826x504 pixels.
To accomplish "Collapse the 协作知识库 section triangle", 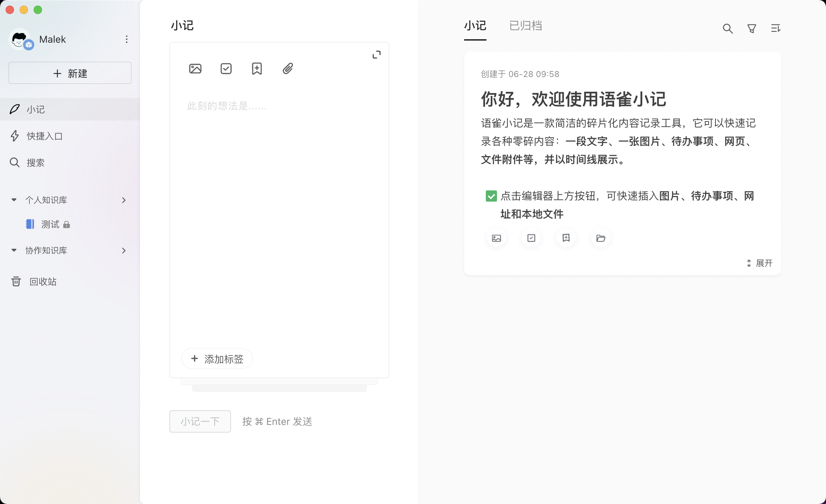I will (x=14, y=250).
